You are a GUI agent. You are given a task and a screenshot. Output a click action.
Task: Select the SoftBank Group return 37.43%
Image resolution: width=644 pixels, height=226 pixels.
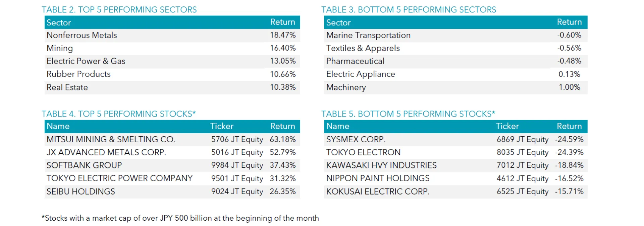pos(282,165)
